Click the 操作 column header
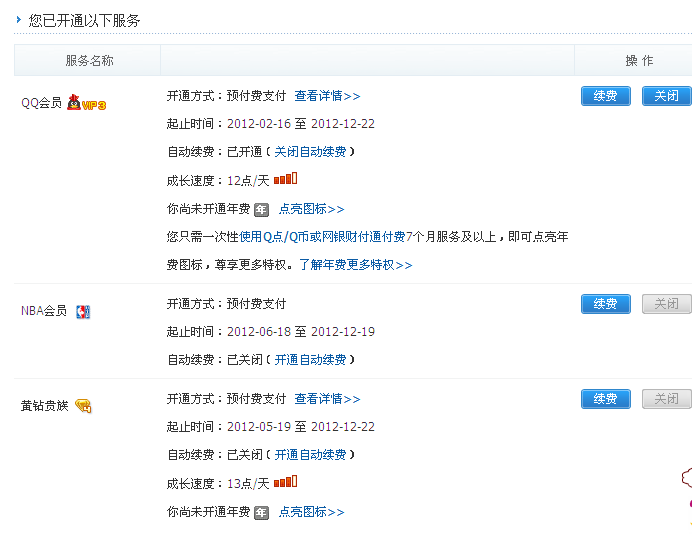This screenshot has width=692, height=534. pyautogui.click(x=639, y=60)
